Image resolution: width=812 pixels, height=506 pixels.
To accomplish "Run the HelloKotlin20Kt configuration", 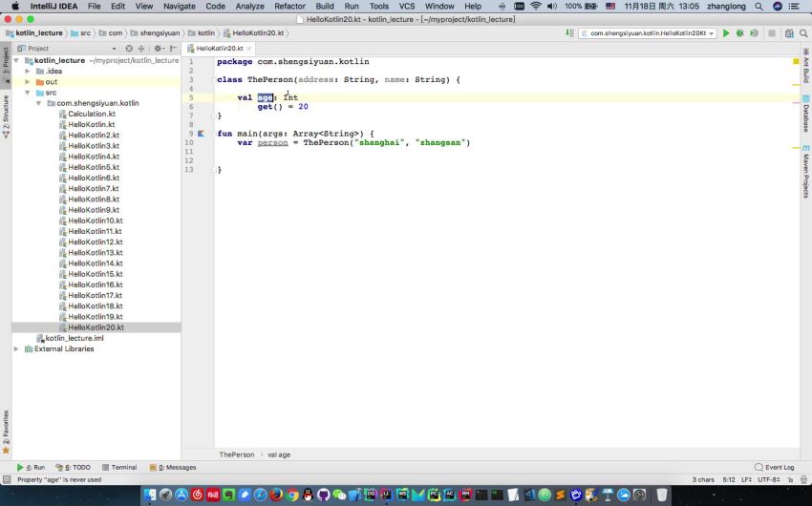I will [x=726, y=33].
